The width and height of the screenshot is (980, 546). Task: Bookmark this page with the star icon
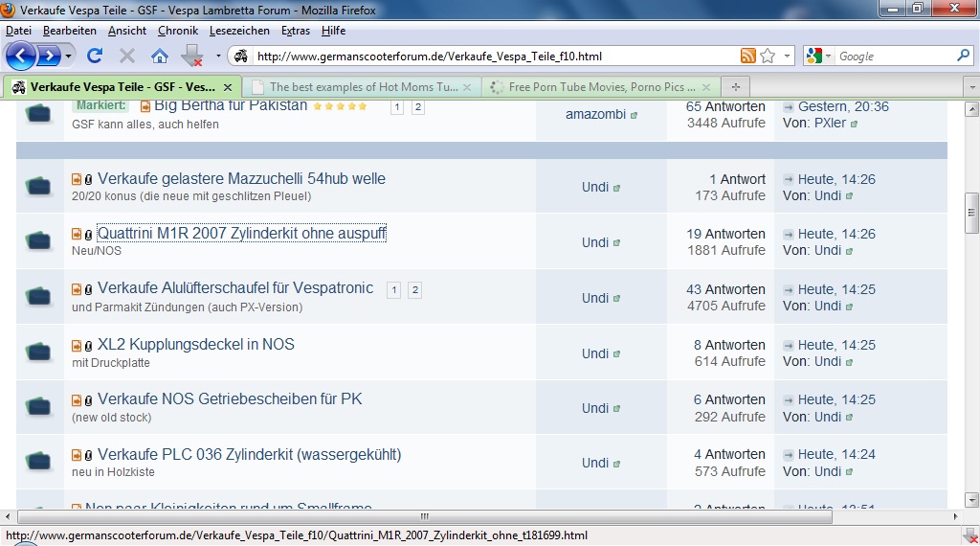(x=768, y=57)
